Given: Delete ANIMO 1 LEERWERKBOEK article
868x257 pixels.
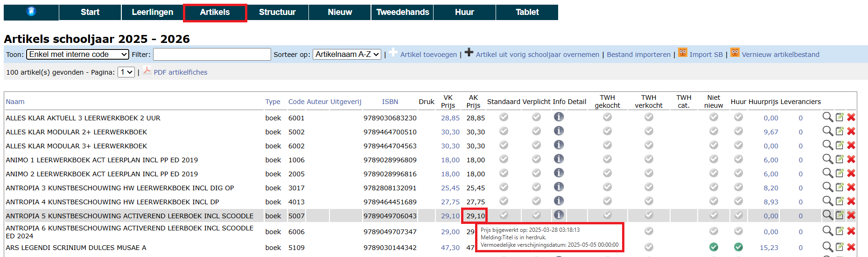Looking at the screenshot, I should tap(851, 160).
